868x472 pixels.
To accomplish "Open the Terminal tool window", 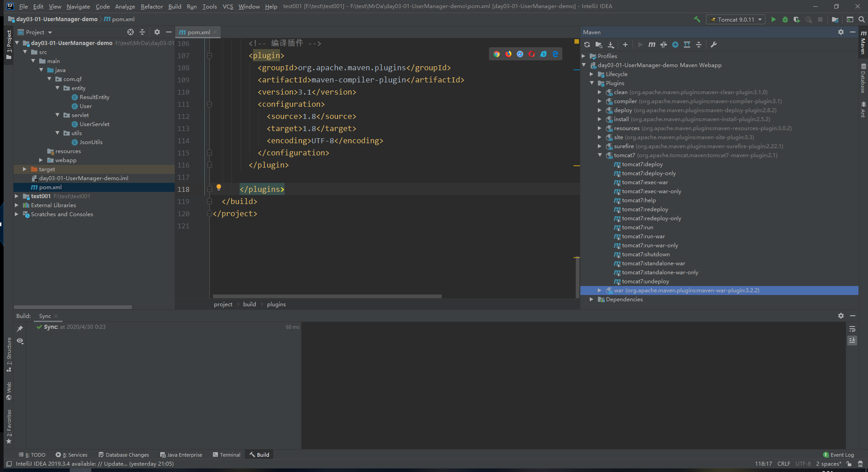I will (226, 454).
